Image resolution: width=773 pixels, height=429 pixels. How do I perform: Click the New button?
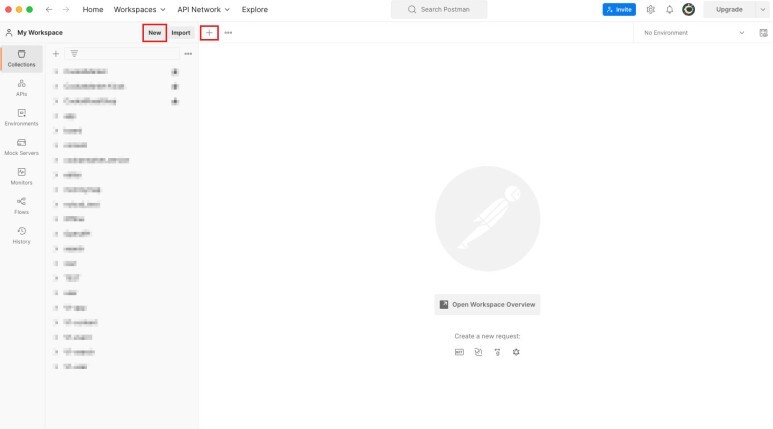[155, 33]
